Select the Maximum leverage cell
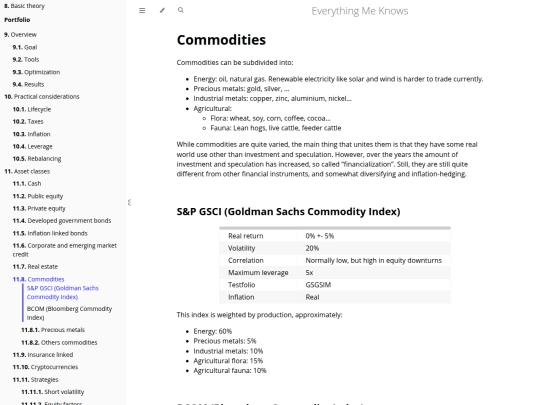 point(258,272)
